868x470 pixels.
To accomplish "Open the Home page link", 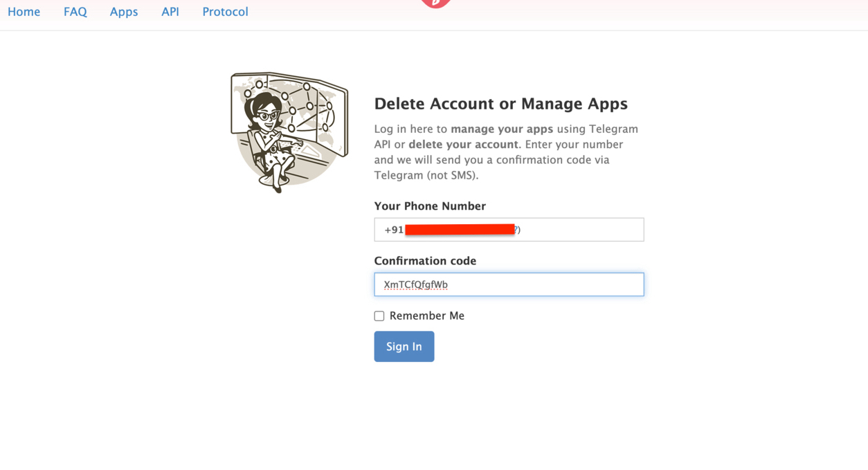I will pyautogui.click(x=24, y=12).
